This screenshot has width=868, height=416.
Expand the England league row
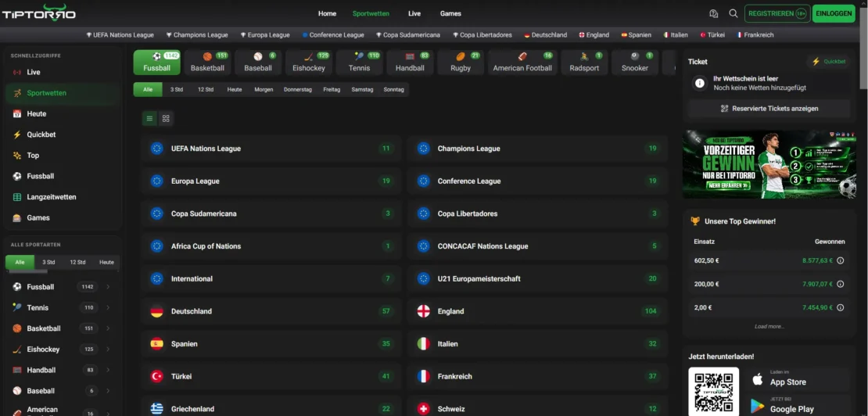537,311
